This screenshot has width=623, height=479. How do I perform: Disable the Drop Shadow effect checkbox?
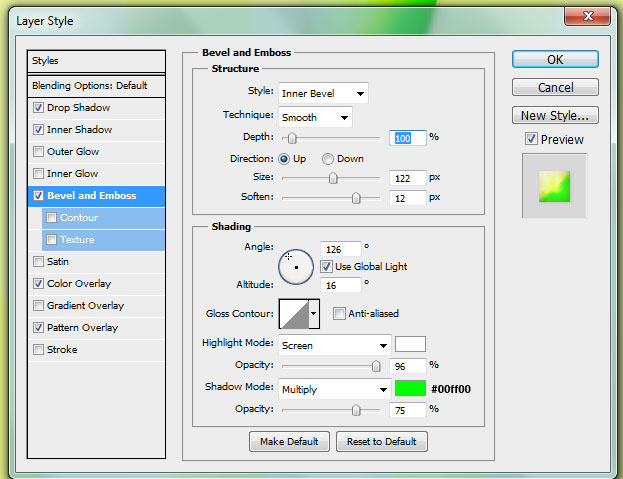tap(38, 108)
